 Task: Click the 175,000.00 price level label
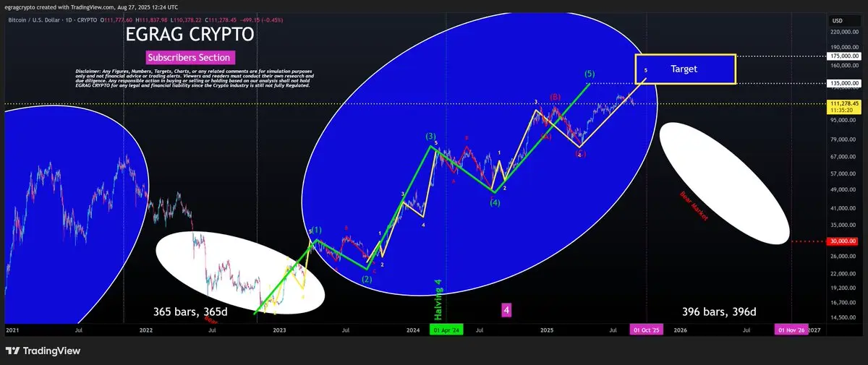point(844,56)
